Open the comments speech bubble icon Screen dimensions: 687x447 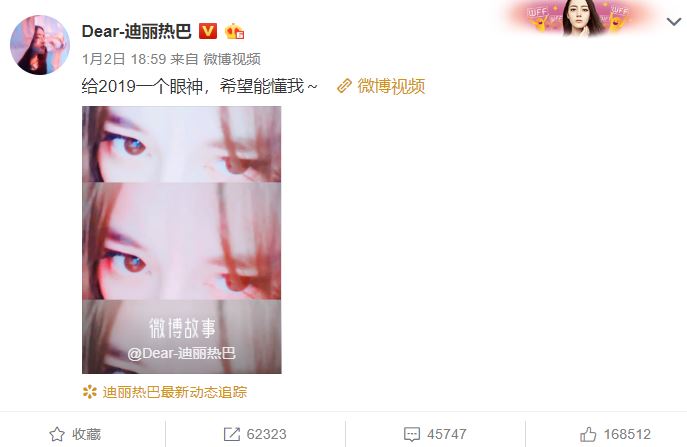(x=411, y=434)
